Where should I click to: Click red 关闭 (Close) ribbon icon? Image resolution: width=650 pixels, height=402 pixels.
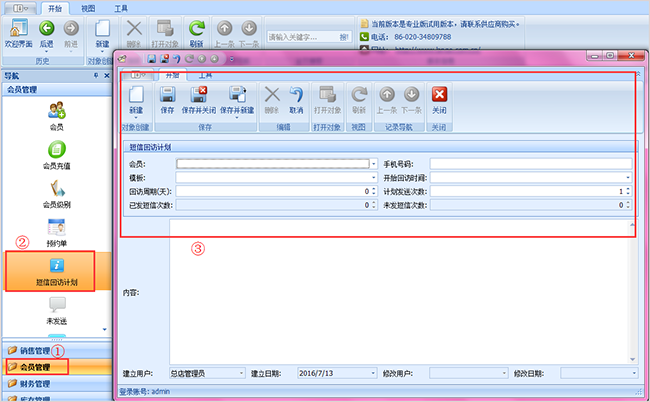tap(438, 97)
